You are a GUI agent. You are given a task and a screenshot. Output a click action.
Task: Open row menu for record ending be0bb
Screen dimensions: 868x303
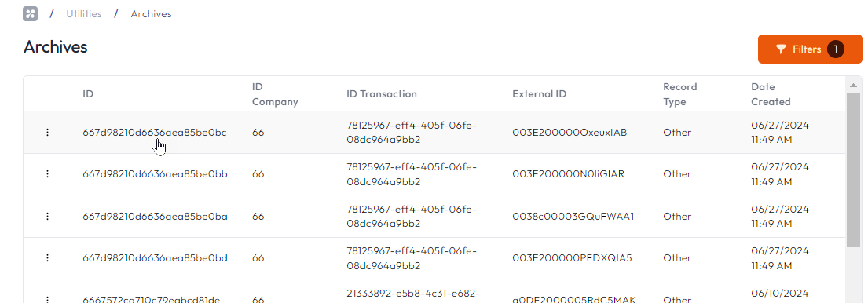coord(48,174)
